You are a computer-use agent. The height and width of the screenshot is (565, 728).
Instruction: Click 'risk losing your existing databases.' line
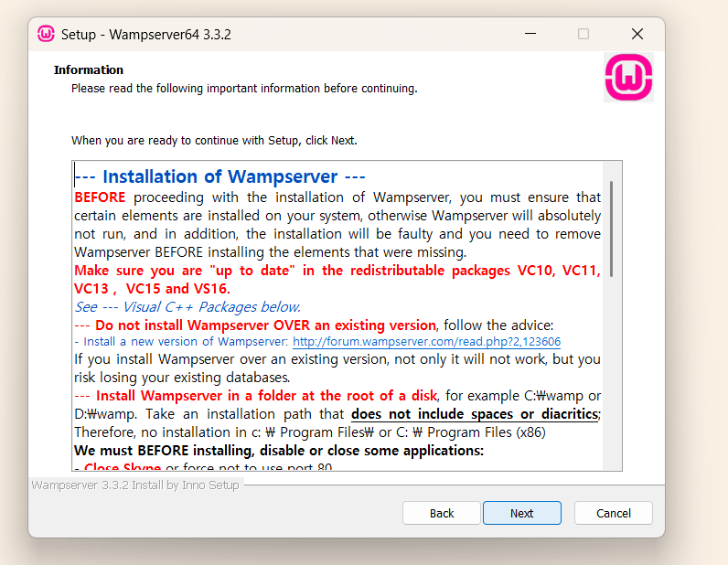183,378
